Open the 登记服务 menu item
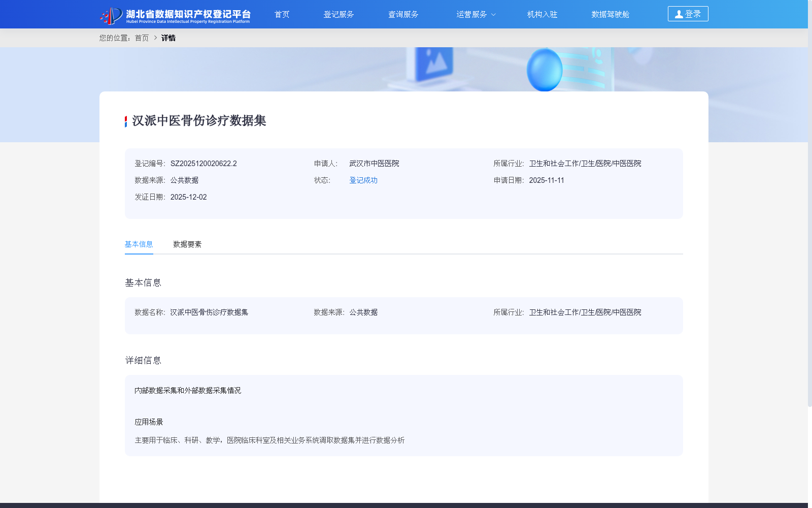Screen dimensions: 812x508 pyautogui.click(x=339, y=14)
